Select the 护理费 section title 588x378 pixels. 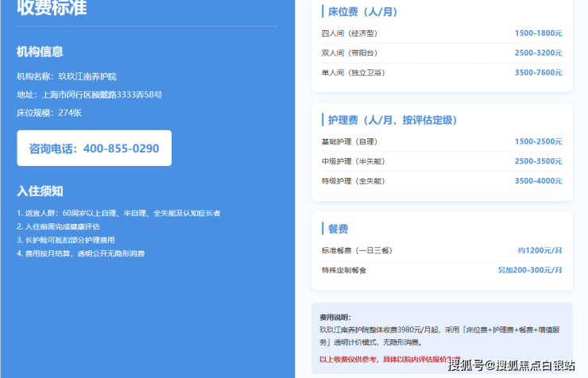coord(393,120)
